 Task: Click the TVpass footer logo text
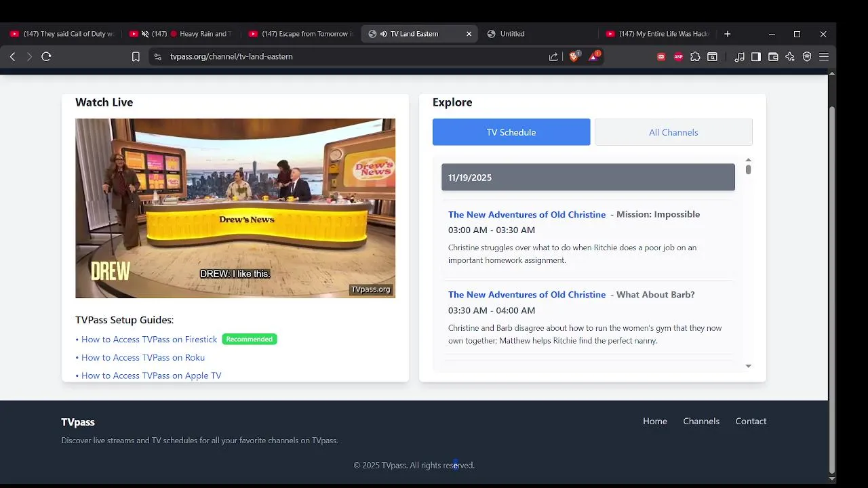tap(78, 422)
